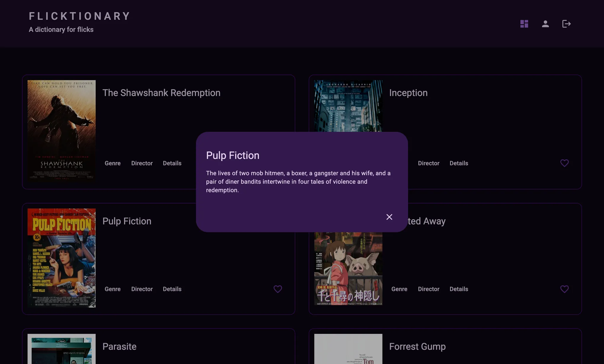Toggle the heart on Spirited Away
This screenshot has width=604, height=364.
(x=564, y=289)
